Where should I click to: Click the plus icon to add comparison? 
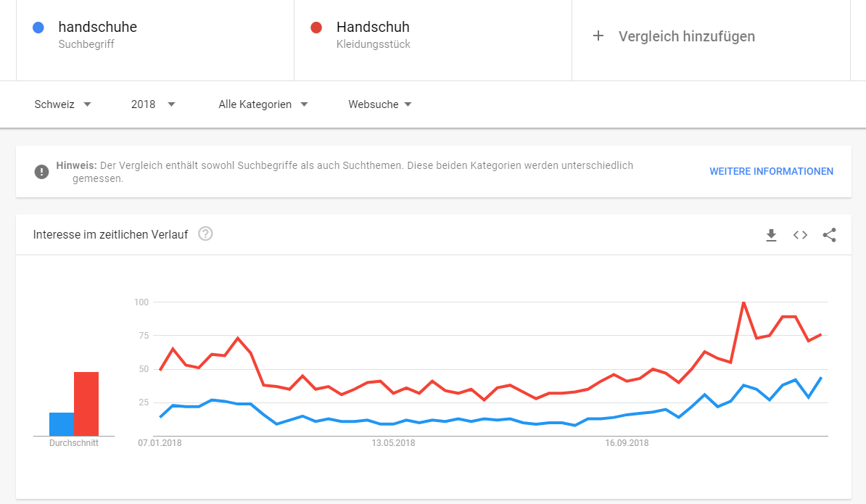tap(598, 36)
